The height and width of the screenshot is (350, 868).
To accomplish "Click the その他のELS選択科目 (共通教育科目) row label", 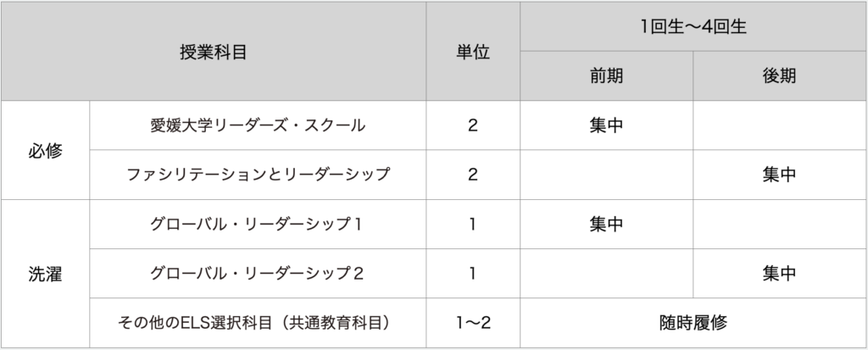I will pos(257,322).
